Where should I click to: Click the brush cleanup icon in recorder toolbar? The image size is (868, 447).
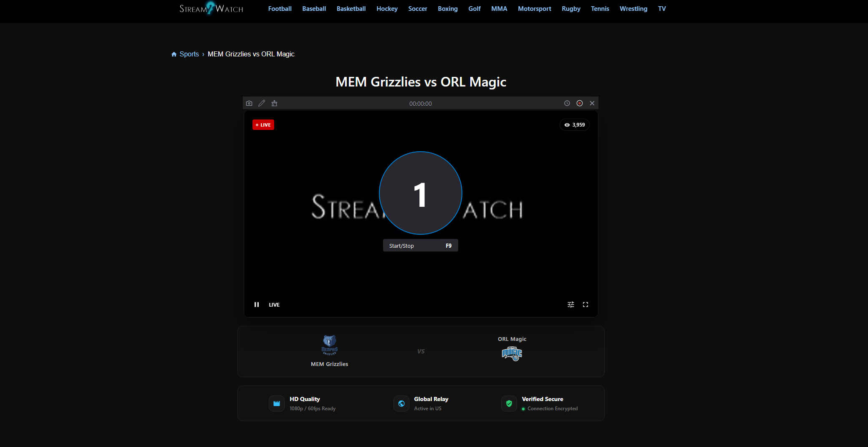click(274, 103)
